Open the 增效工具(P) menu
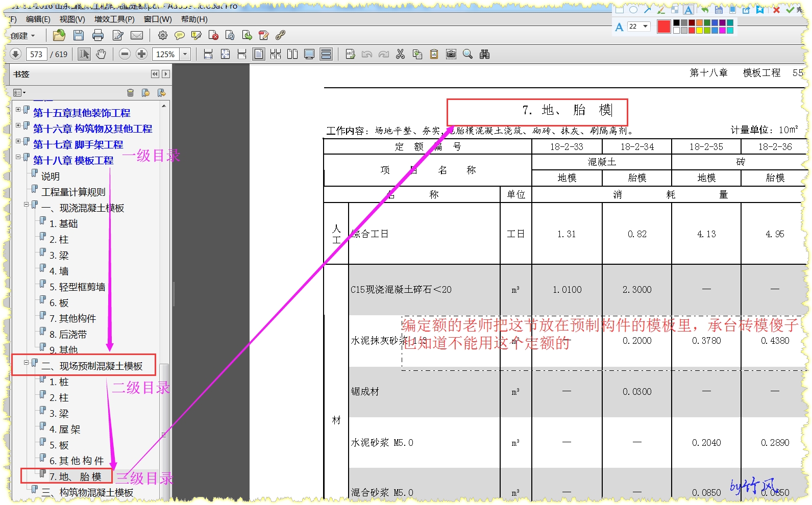The width and height of the screenshot is (812, 505). 114,19
